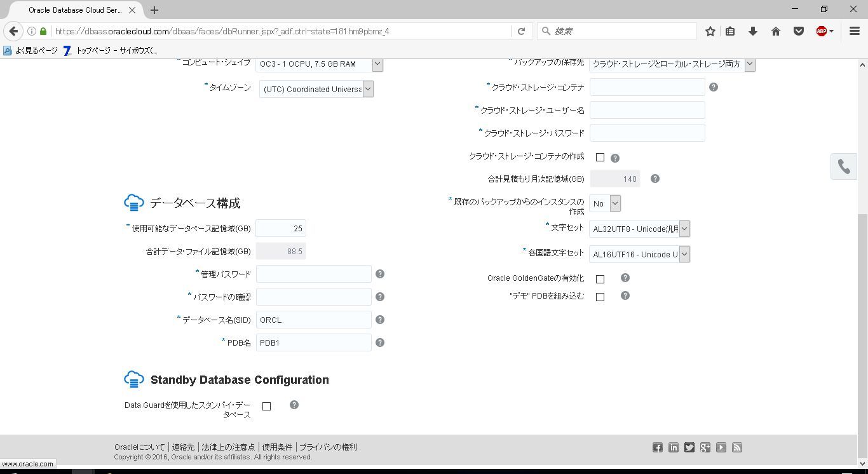Enable Data Guard standby database checkbox
This screenshot has width=868, height=474.
pos(266,406)
